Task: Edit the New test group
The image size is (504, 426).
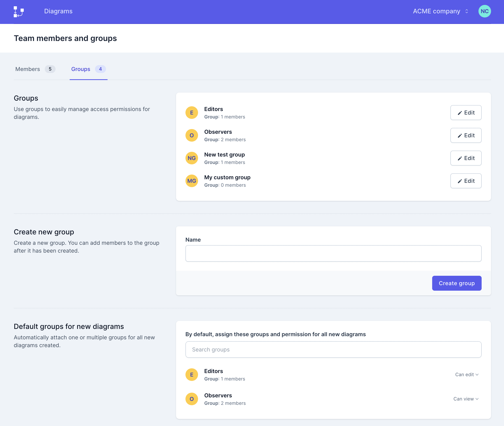Action: (x=466, y=158)
